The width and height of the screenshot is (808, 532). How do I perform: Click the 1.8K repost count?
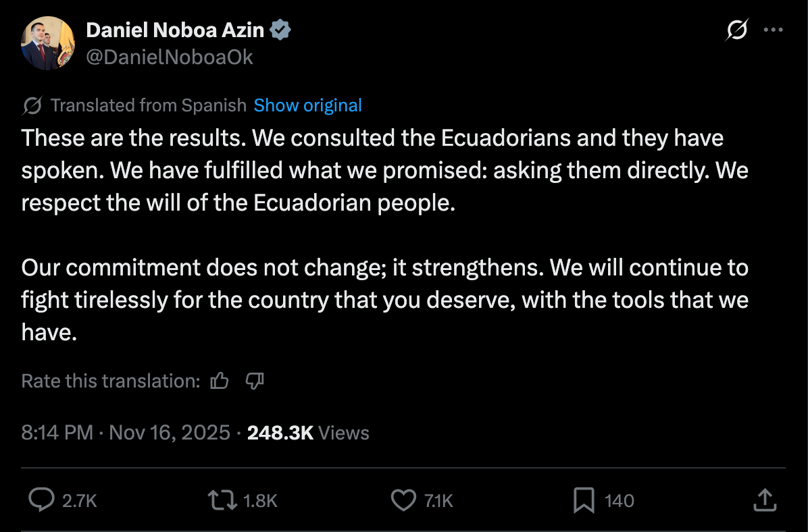click(260, 501)
